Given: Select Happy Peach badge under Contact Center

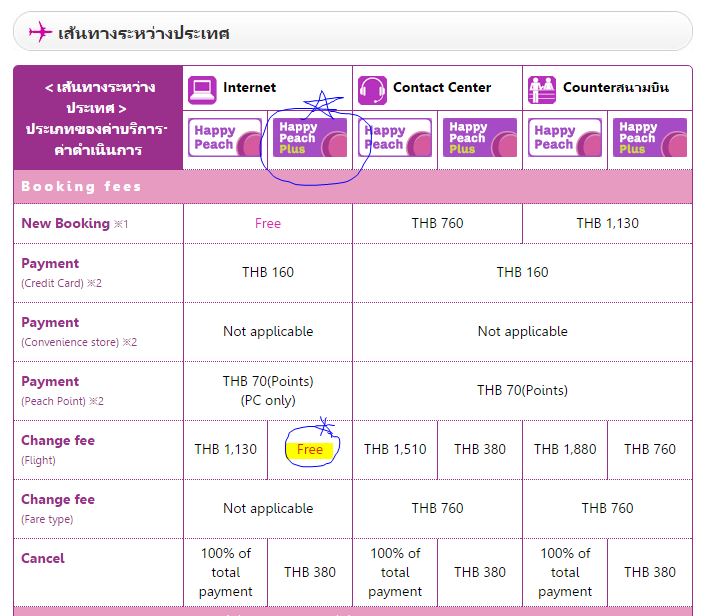Looking at the screenshot, I should tap(395, 138).
